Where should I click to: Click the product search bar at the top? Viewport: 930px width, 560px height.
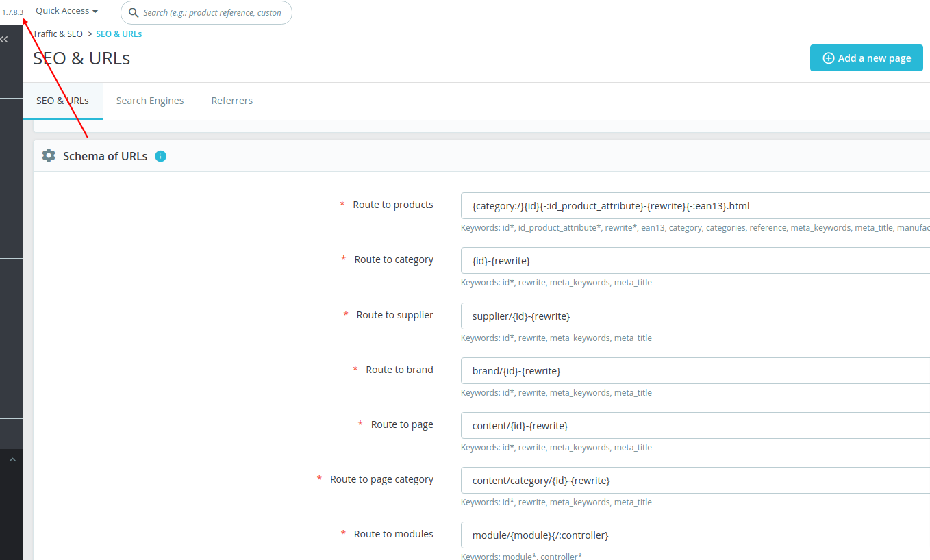(x=205, y=12)
